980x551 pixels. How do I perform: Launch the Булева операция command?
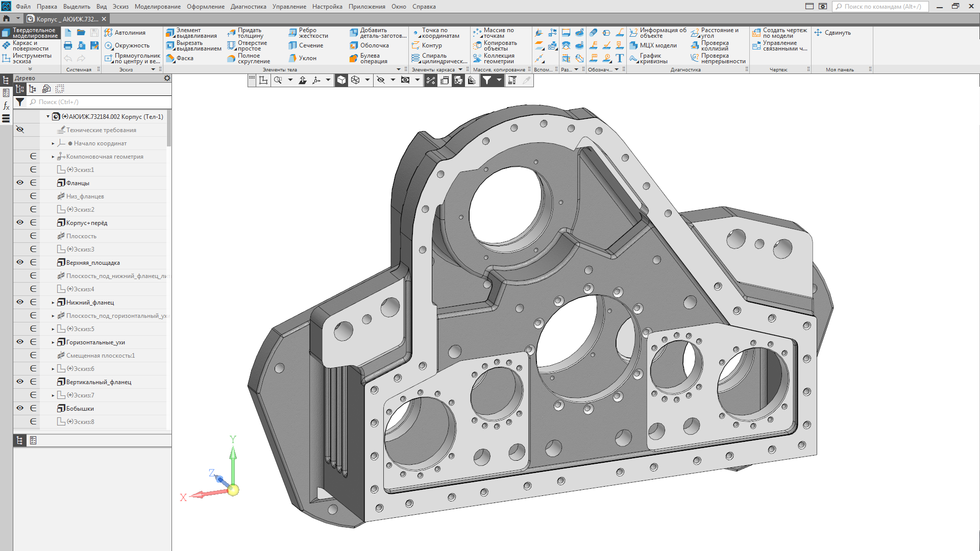tap(354, 59)
